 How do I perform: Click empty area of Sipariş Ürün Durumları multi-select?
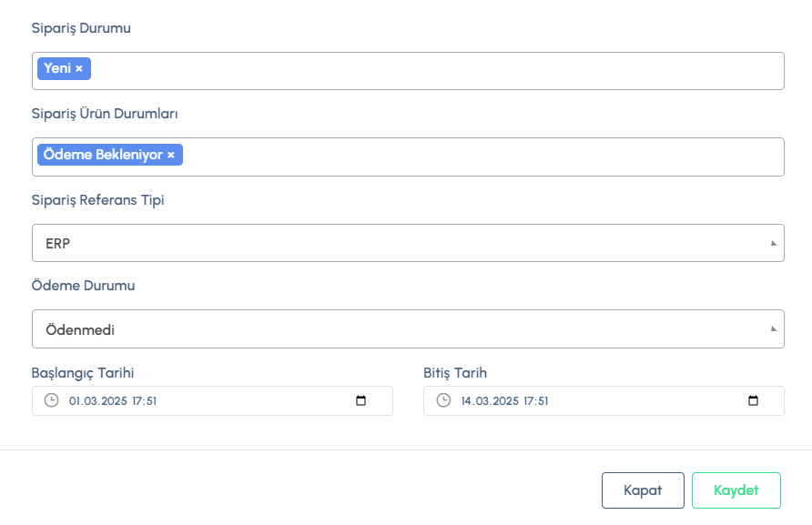[x=482, y=156]
